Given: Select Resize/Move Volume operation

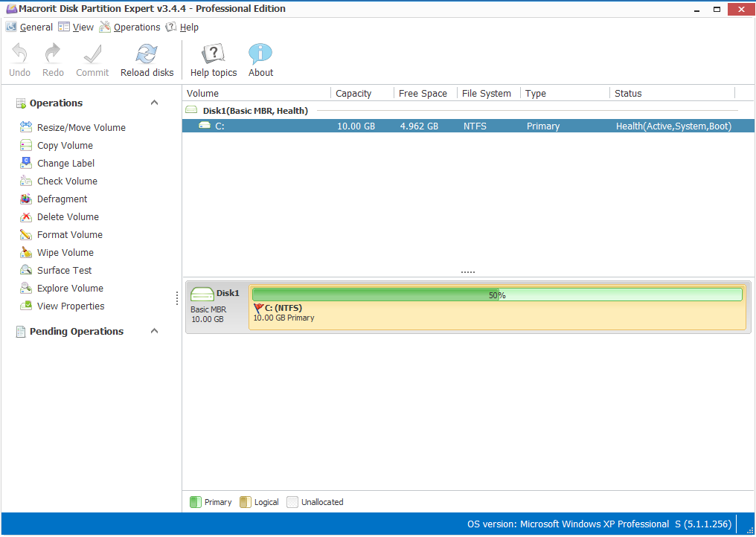Looking at the screenshot, I should click(x=81, y=127).
